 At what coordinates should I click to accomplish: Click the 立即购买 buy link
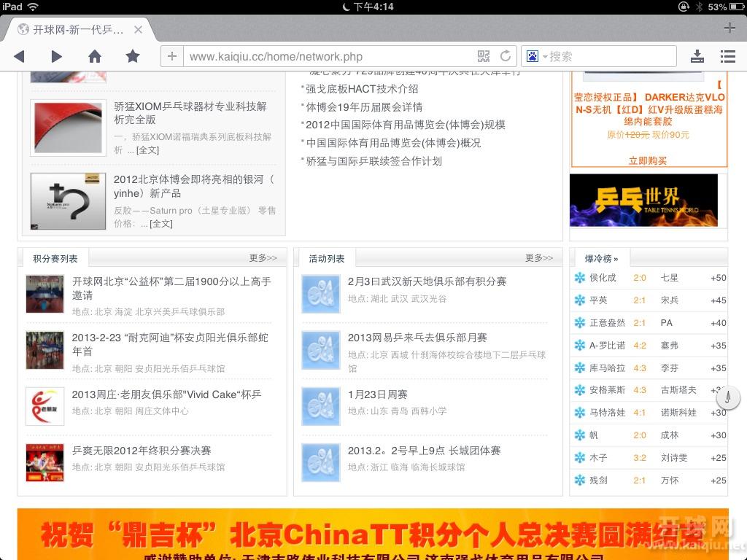(x=648, y=161)
